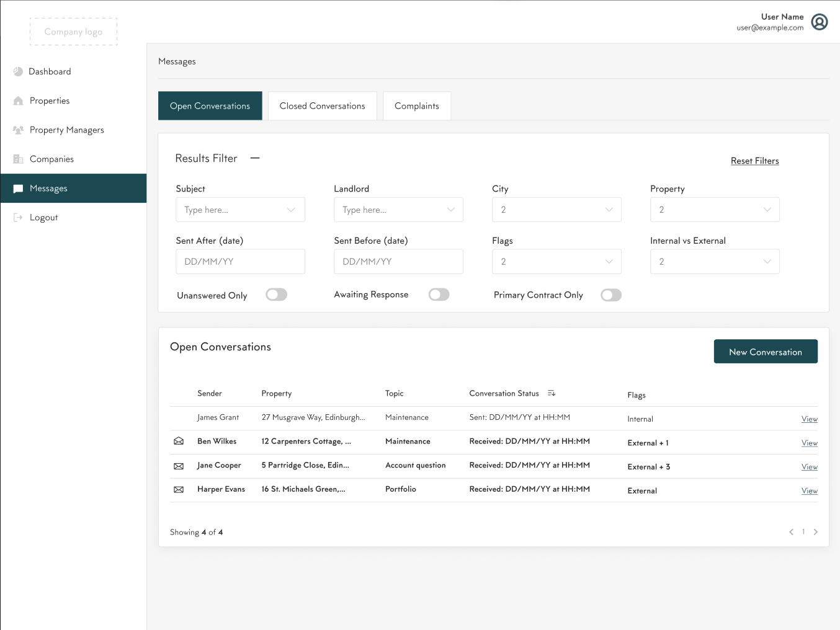Click page number 1 in pagination
The width and height of the screenshot is (840, 630).
pyautogui.click(x=803, y=532)
